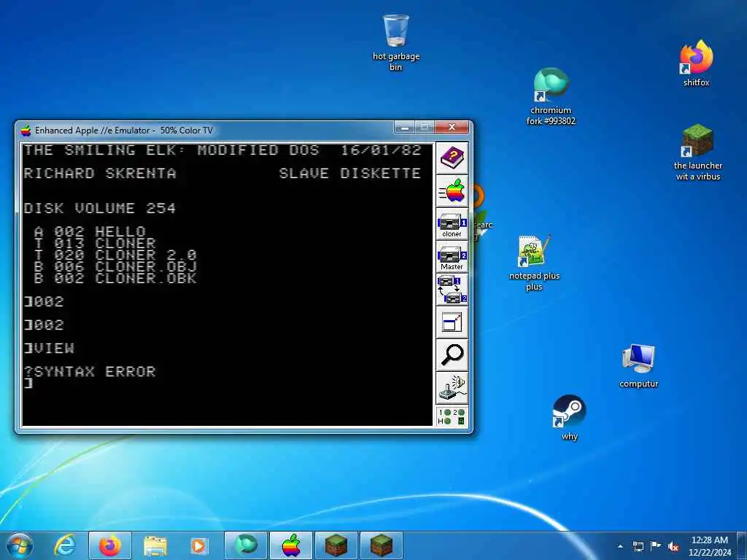Image resolution: width=747 pixels, height=560 pixels.
Task: Select the launcher wit a virbus icon
Action: (698, 152)
